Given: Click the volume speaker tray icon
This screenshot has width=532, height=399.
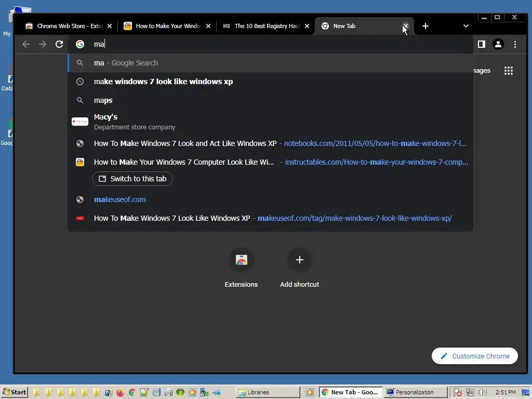Looking at the screenshot, I should click(482, 393).
